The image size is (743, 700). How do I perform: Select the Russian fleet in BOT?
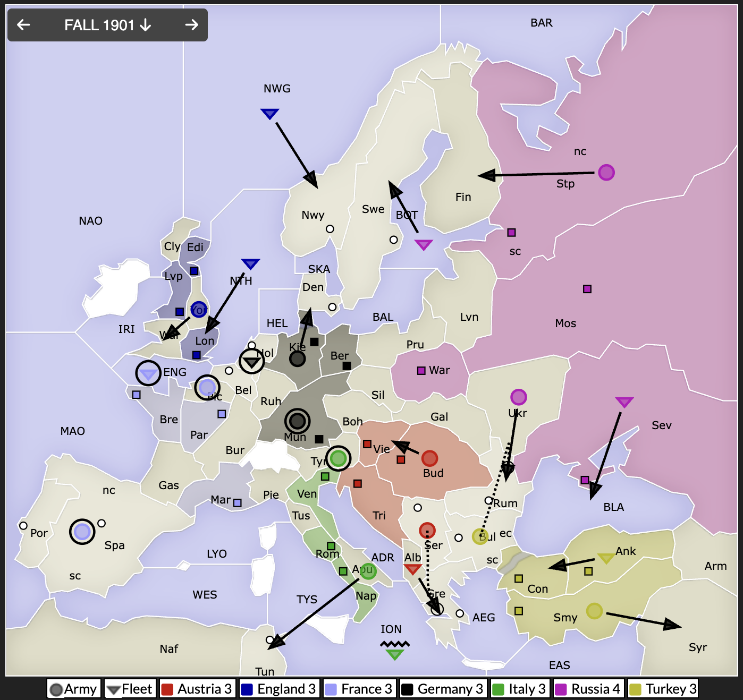click(424, 244)
